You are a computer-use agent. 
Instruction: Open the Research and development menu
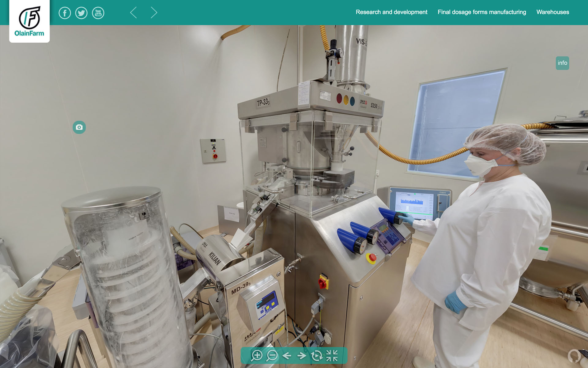tap(391, 12)
